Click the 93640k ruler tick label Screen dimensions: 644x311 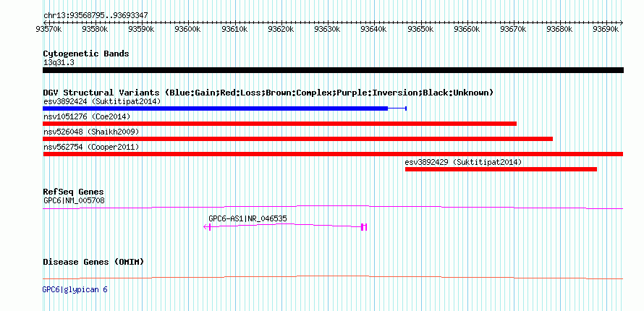[x=374, y=29]
